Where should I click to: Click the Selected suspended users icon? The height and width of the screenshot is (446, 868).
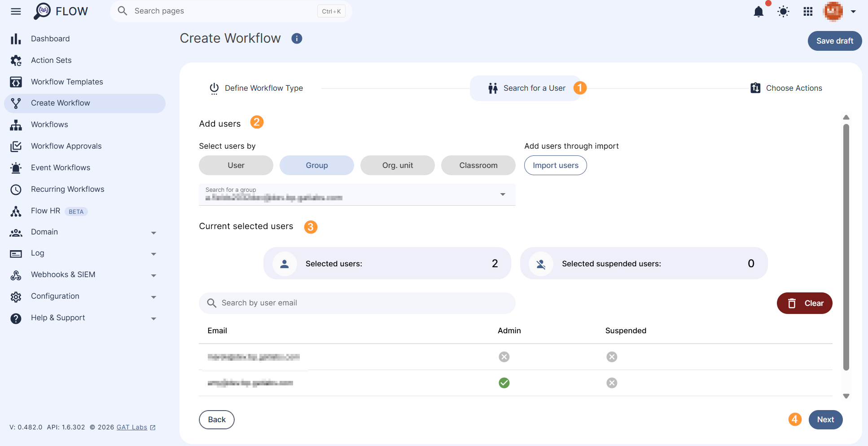coord(541,264)
